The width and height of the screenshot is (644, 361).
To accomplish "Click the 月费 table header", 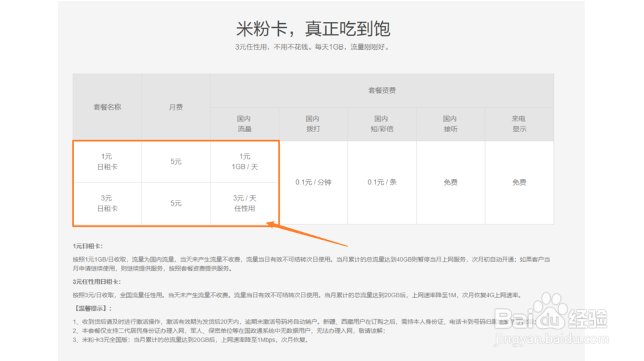I will click(176, 107).
